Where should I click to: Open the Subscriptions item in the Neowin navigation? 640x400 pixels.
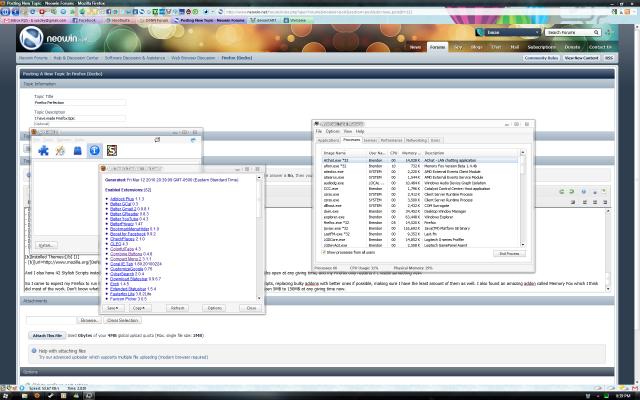tap(541, 47)
